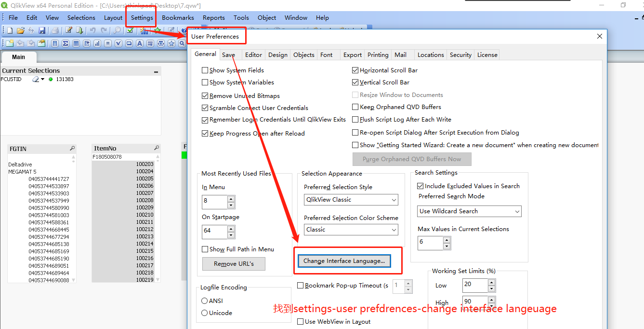This screenshot has height=329, width=644.
Task: Click the Add Sheet icon
Action: click(10, 43)
